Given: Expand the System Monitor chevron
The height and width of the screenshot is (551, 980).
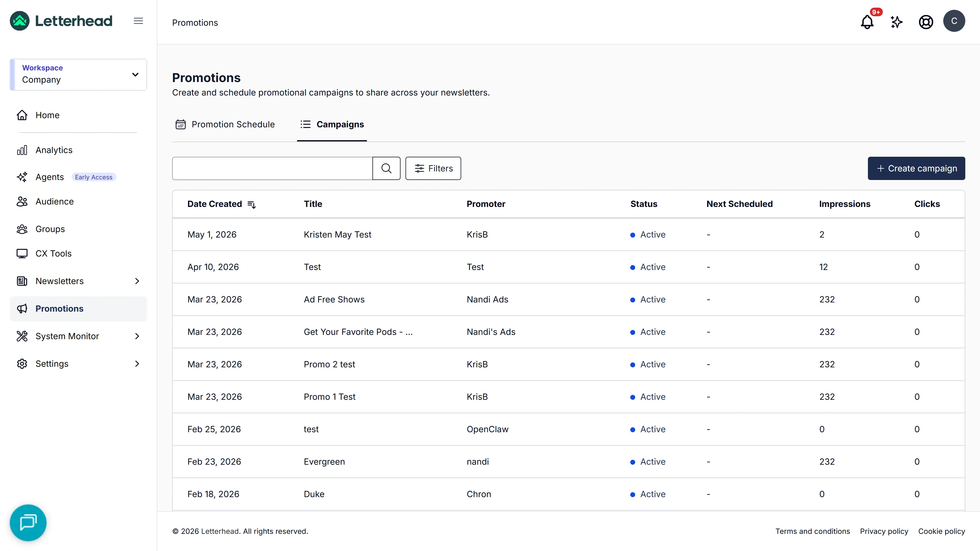Looking at the screenshot, I should [137, 336].
